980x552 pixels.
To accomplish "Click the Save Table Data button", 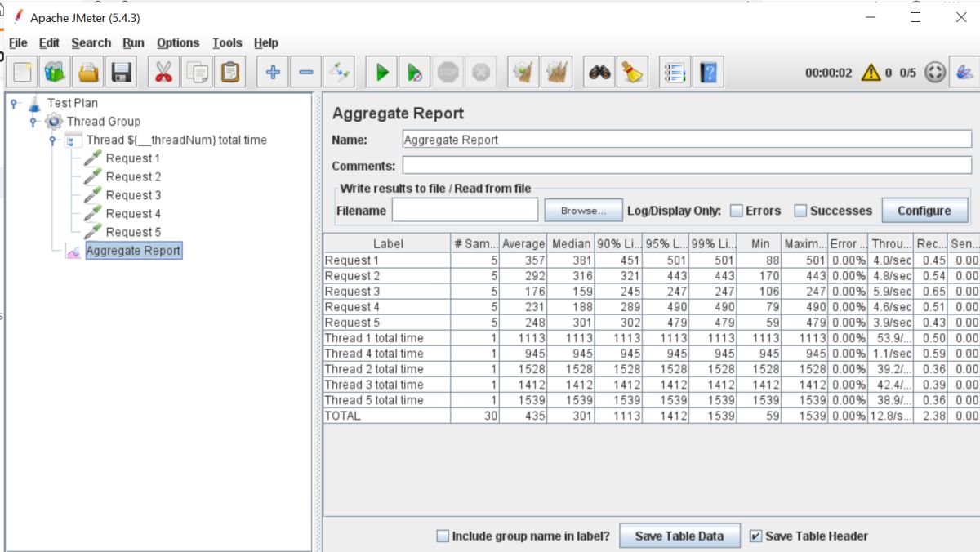I will (x=679, y=536).
